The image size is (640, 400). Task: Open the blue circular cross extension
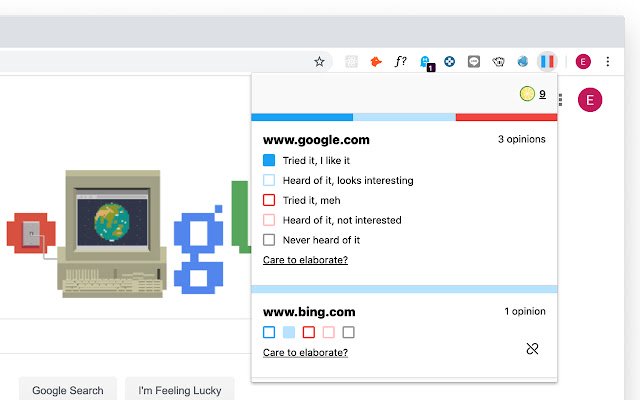[449, 62]
